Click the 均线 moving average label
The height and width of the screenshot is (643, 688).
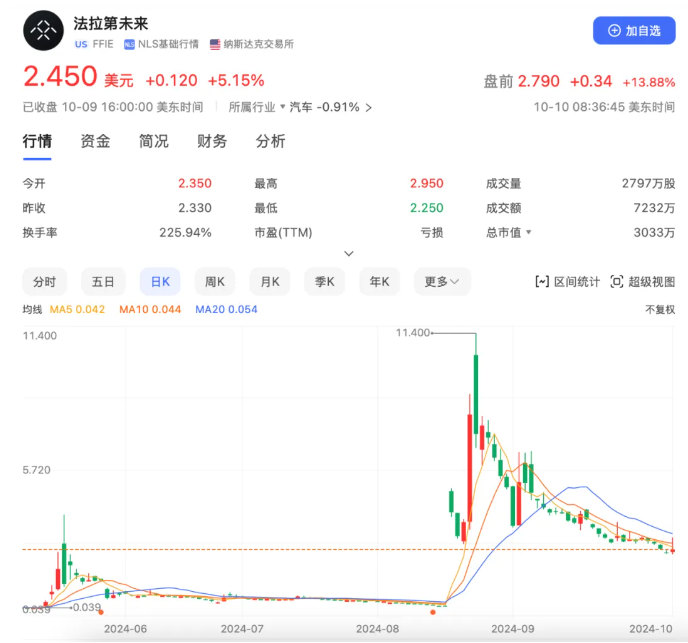click(32, 309)
